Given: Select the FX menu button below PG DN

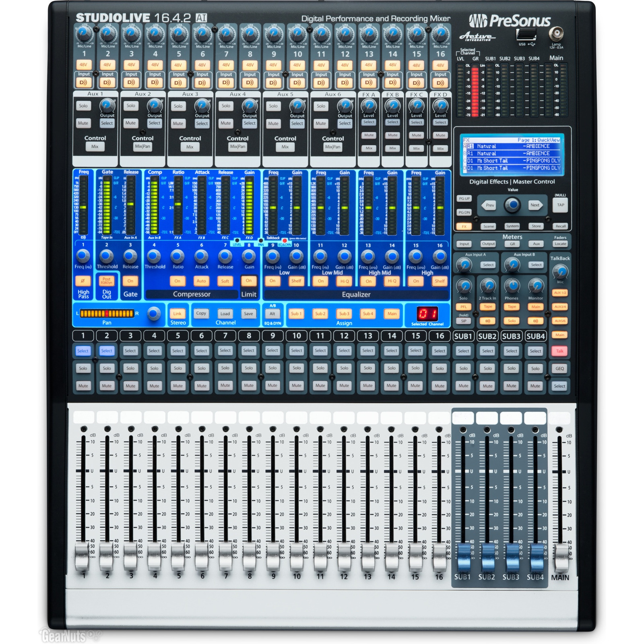Looking at the screenshot, I should tap(464, 226).
